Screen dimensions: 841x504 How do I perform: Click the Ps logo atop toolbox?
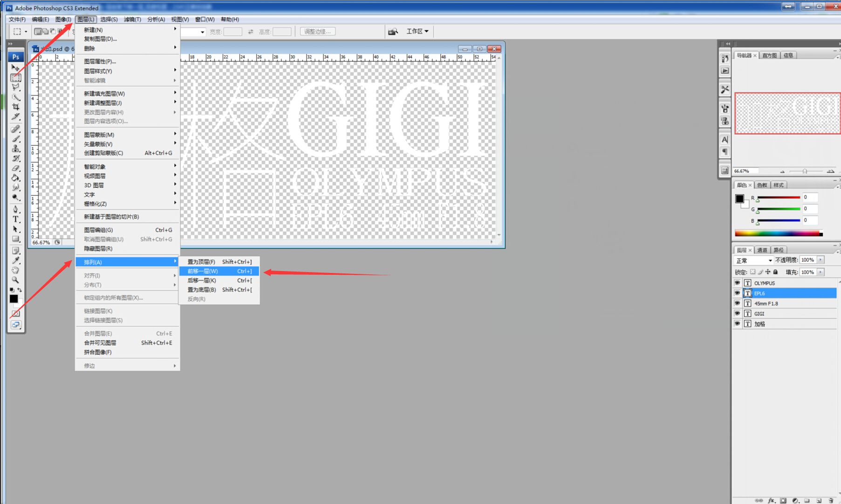(15, 56)
